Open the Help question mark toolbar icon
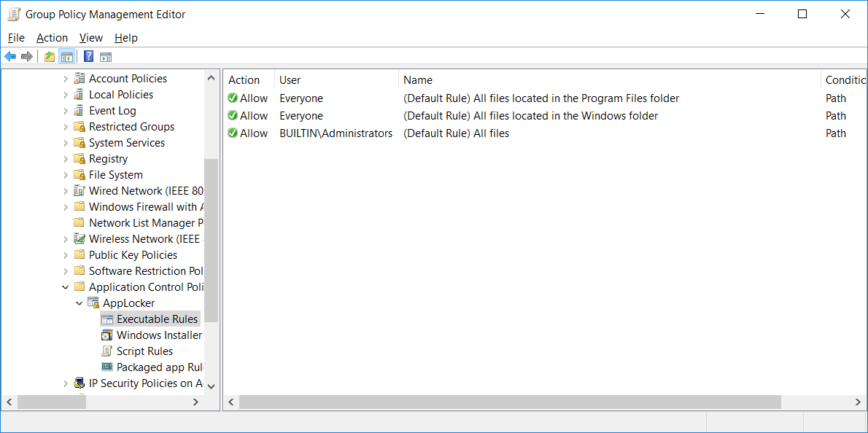Viewport: 868px width, 433px height. pyautogui.click(x=88, y=56)
